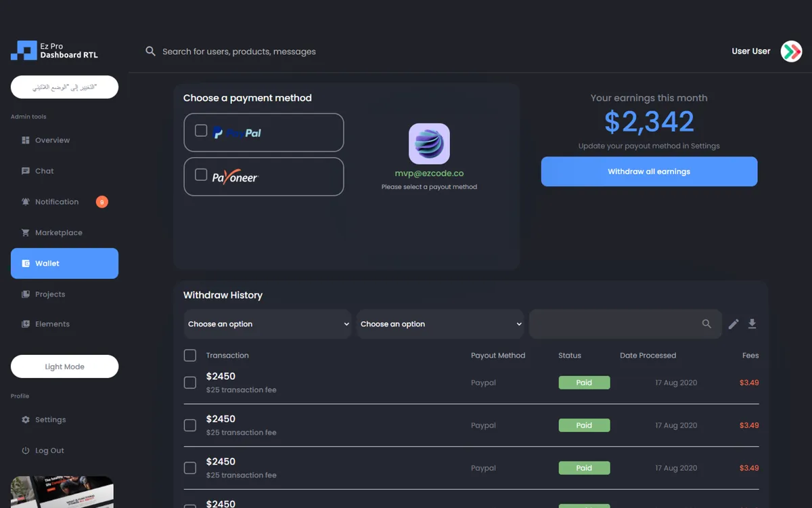
Task: Click the top search users, products, messages field
Action: tap(239, 51)
